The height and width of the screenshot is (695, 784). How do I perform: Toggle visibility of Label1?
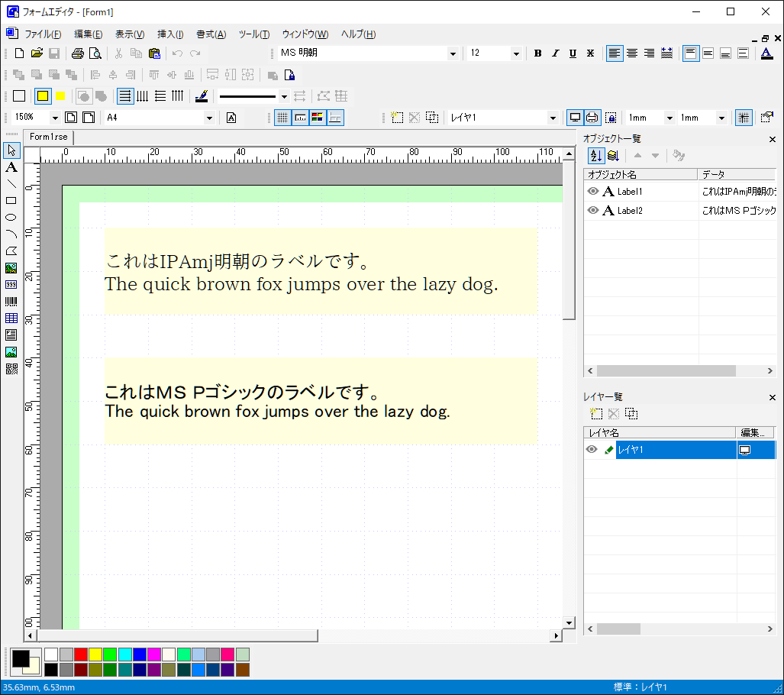pyautogui.click(x=593, y=191)
